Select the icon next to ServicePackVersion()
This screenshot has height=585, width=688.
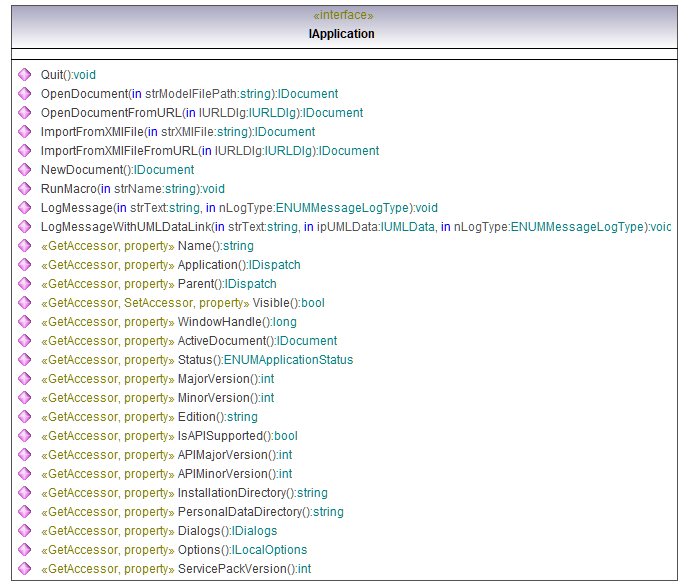[x=24, y=569]
